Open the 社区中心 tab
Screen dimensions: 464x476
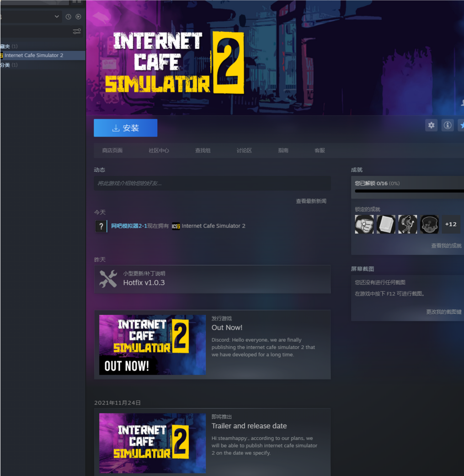click(x=159, y=151)
